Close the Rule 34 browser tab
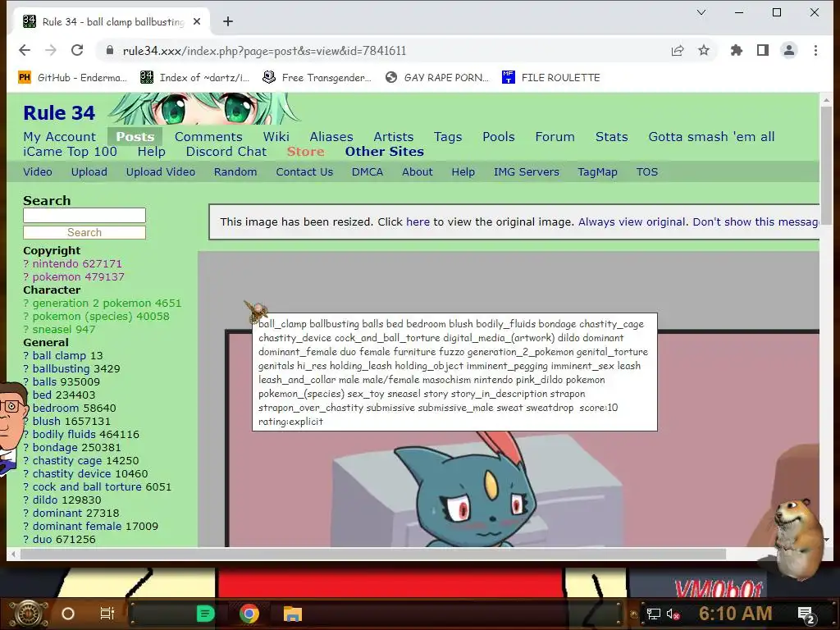This screenshot has width=840, height=630. pos(197,21)
